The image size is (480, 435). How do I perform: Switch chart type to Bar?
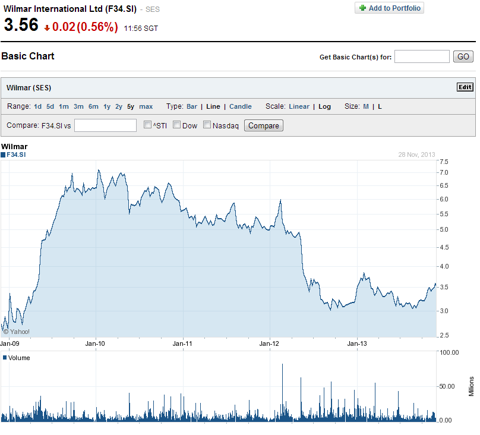192,107
